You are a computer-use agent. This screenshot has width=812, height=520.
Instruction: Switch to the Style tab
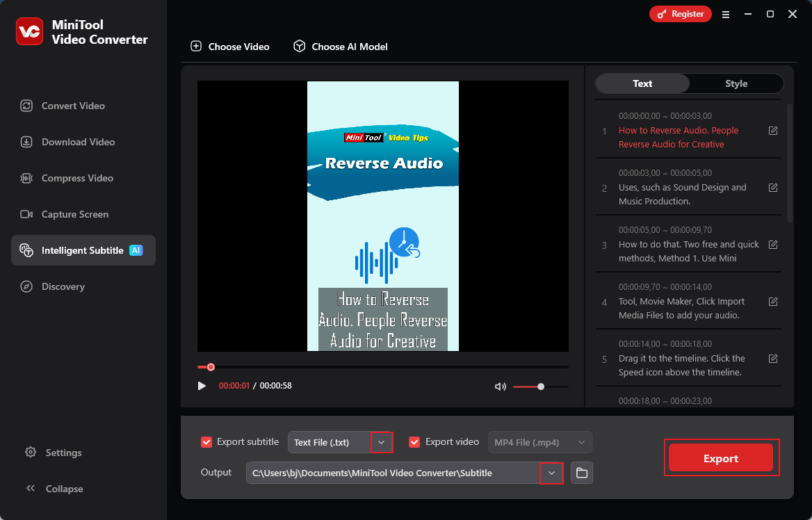point(736,83)
